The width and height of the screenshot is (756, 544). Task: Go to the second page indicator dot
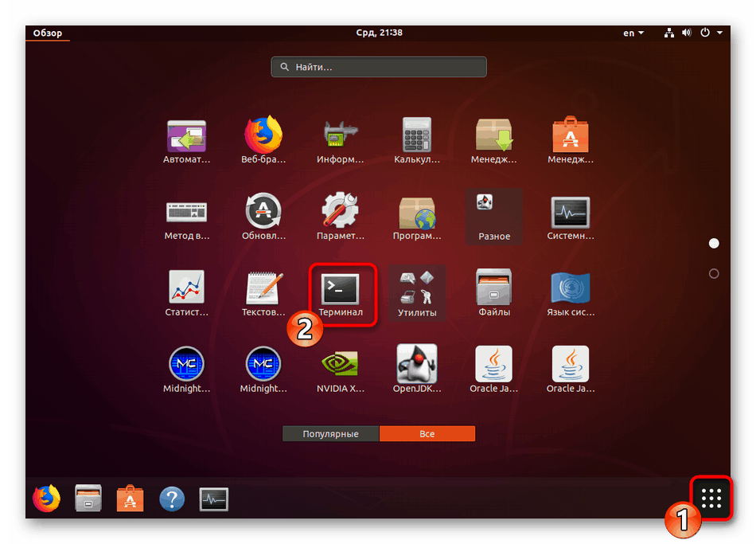tap(714, 274)
